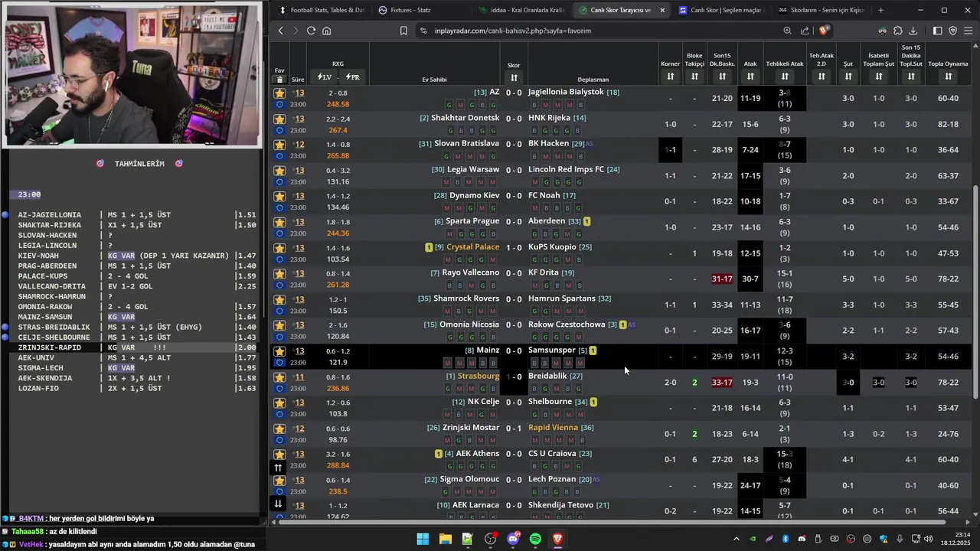
Task: Open Rapid Vienna team link
Action: pos(553,428)
